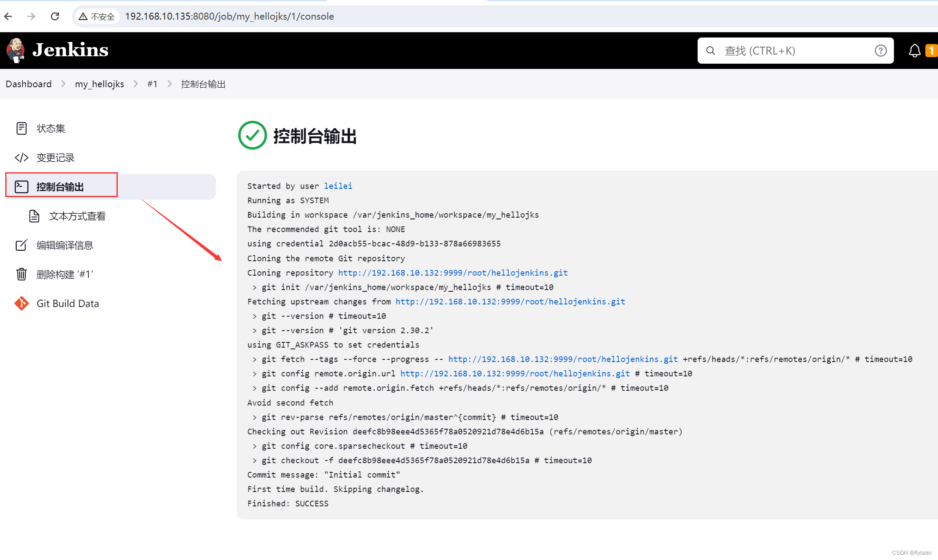Click the using GIT_ASKPASS line
Image resolution: width=938 pixels, height=560 pixels.
point(333,345)
